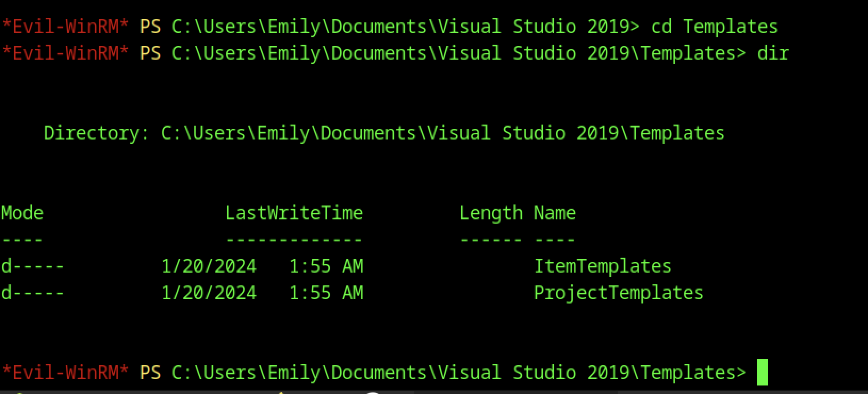Click the mode flags of the ItemTemplates row
This screenshot has height=394, width=868.
pyautogui.click(x=32, y=266)
